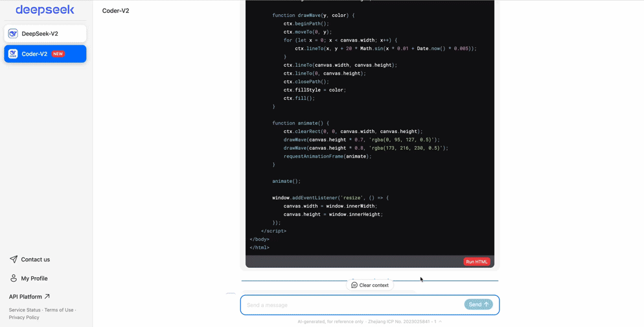Click the API Platform external arrow icon
This screenshot has width=644, height=327.
click(47, 297)
